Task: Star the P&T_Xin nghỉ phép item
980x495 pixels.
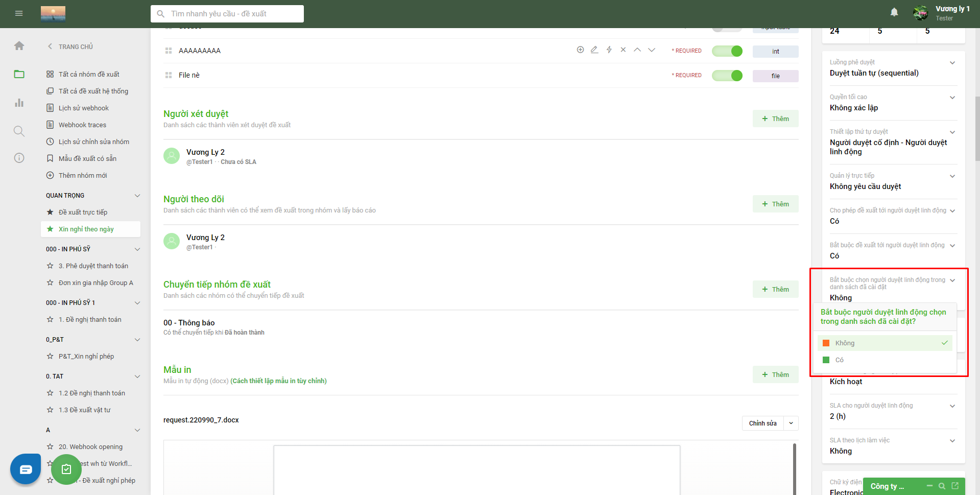Action: 50,356
